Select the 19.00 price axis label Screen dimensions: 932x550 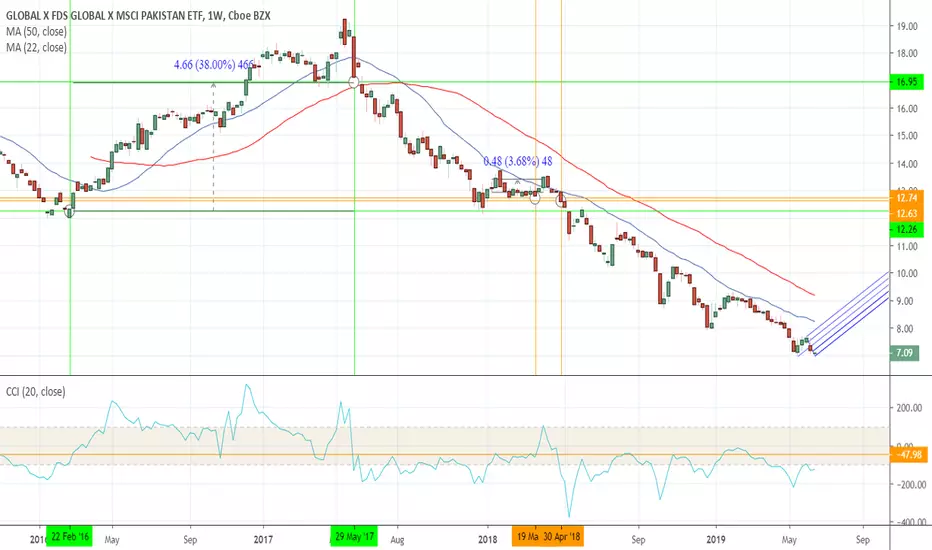point(909,26)
